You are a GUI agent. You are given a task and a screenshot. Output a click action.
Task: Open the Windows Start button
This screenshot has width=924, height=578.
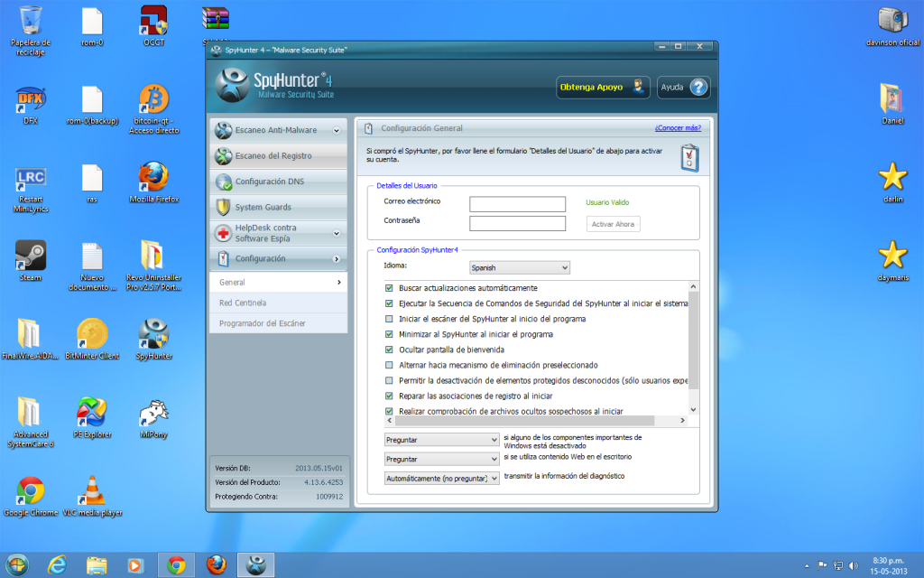(17, 565)
